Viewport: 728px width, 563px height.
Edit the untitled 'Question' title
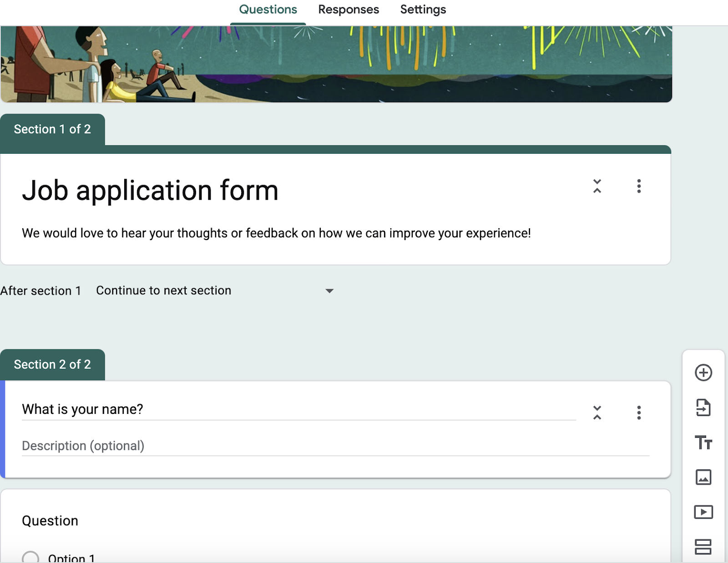[50, 520]
